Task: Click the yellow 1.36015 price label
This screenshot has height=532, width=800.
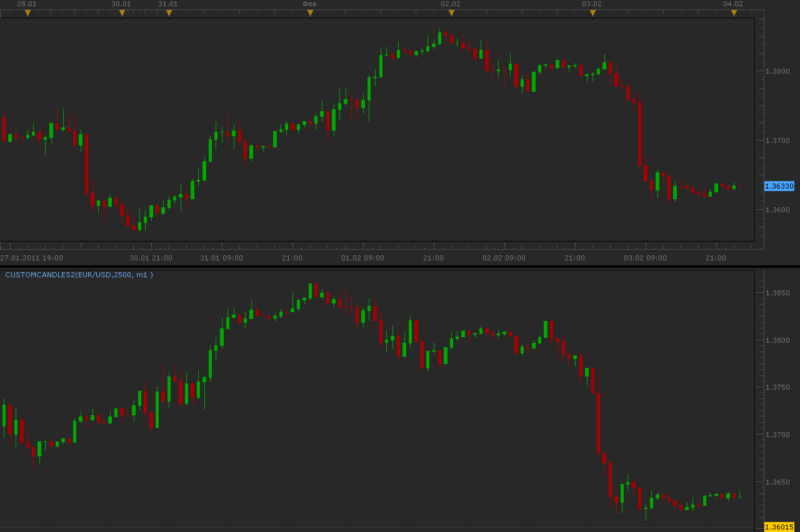Action: click(779, 527)
